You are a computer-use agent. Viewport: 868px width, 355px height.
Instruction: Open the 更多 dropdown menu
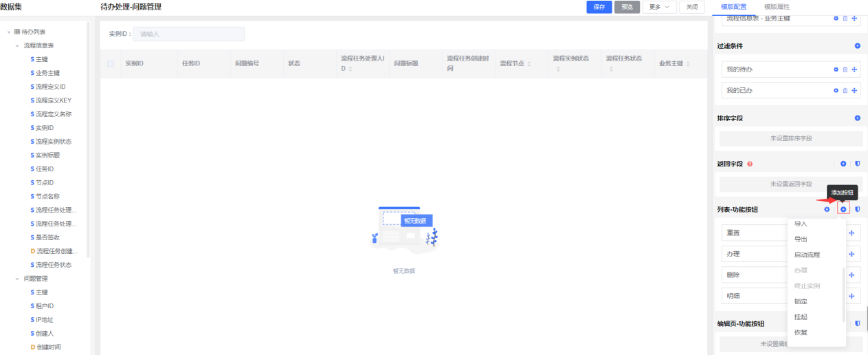tap(658, 7)
